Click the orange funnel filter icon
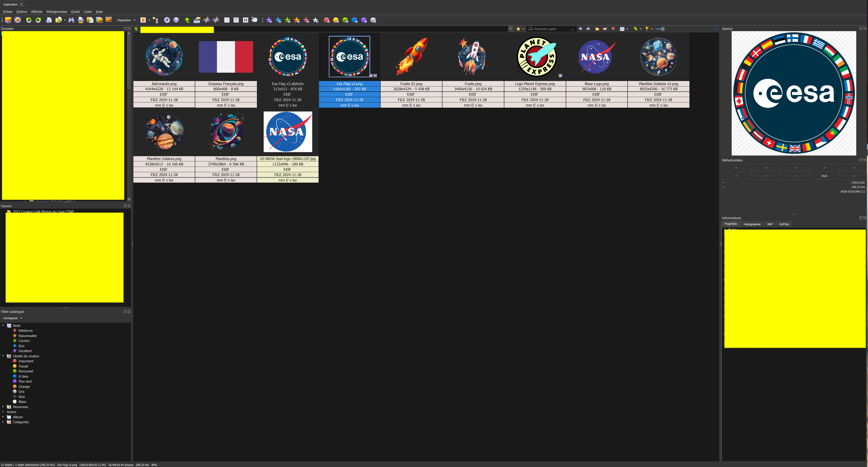Image resolution: width=868 pixels, height=467 pixels. point(647,29)
